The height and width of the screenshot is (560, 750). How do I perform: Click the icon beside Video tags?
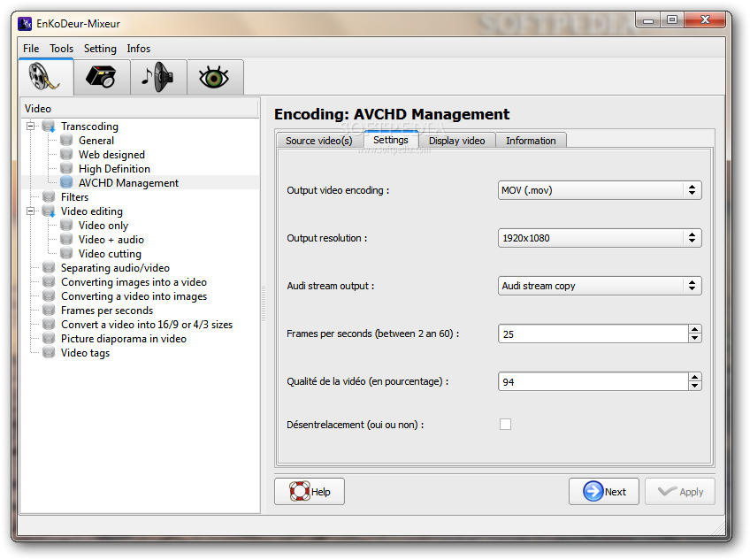pyautogui.click(x=49, y=353)
